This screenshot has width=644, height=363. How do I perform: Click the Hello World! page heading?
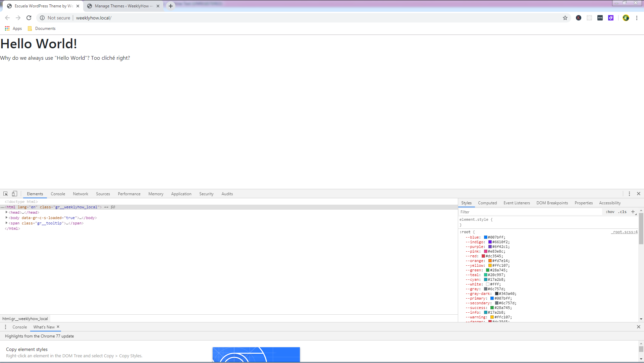[x=39, y=44]
